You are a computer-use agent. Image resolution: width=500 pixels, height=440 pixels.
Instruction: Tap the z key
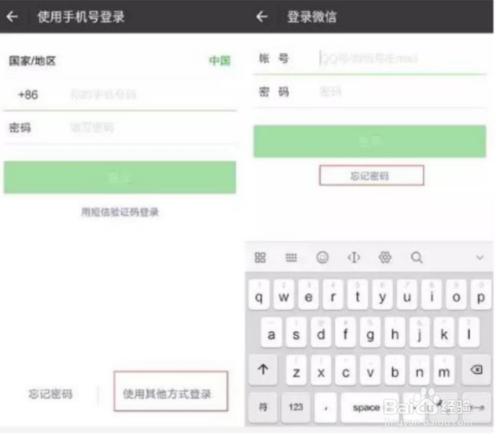(x=296, y=371)
